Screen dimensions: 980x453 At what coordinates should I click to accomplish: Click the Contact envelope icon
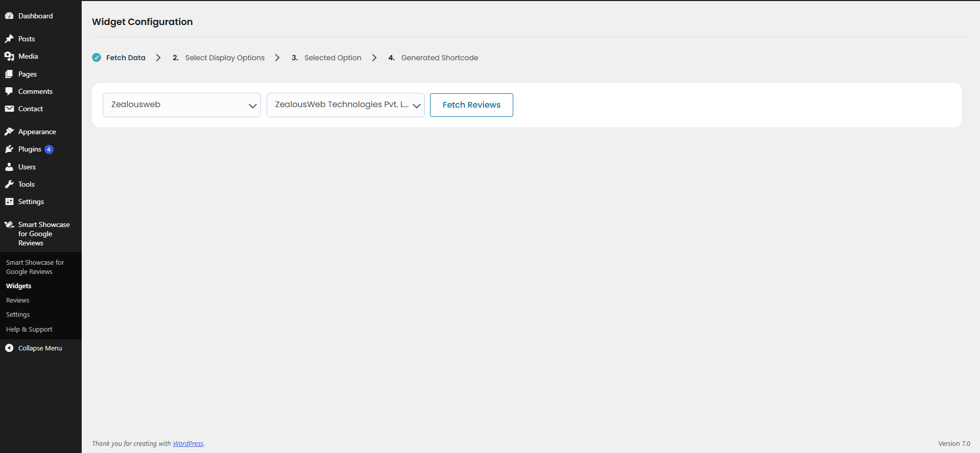[9, 109]
